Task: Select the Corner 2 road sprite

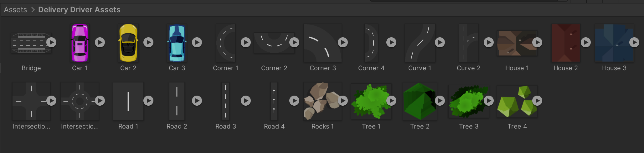Action: [274, 43]
